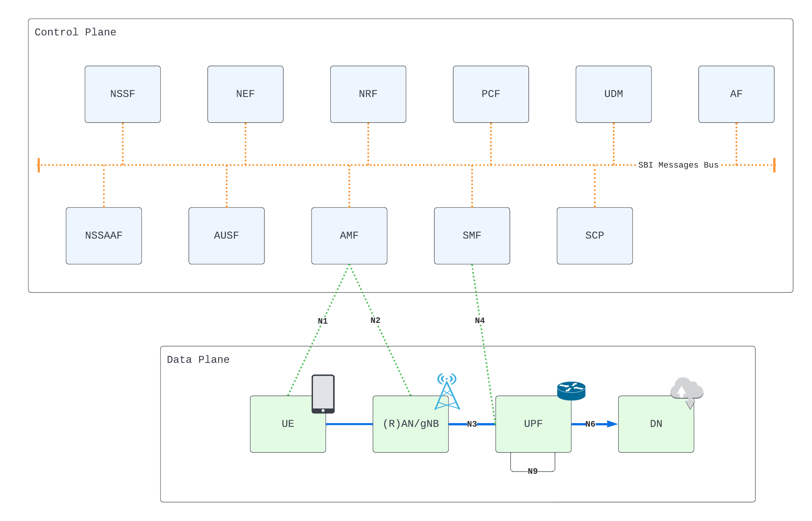Click the SMF box
The image size is (812, 521).
pos(472,236)
